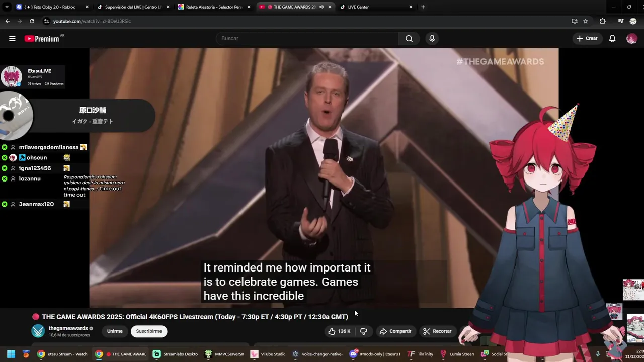Open the Windows Start button

pos(11,354)
